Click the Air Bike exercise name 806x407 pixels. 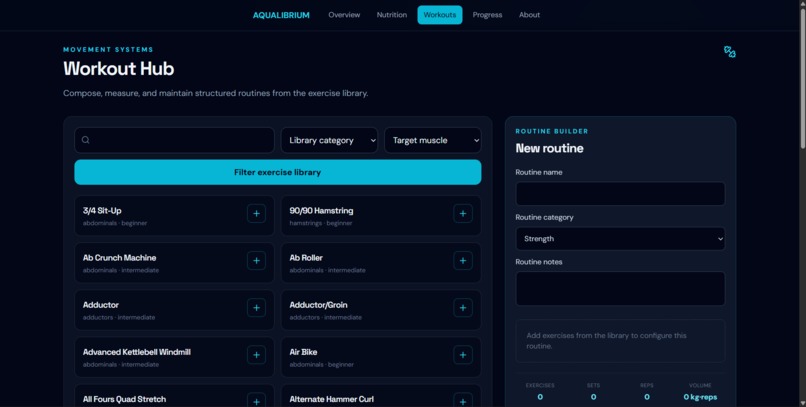tap(303, 352)
